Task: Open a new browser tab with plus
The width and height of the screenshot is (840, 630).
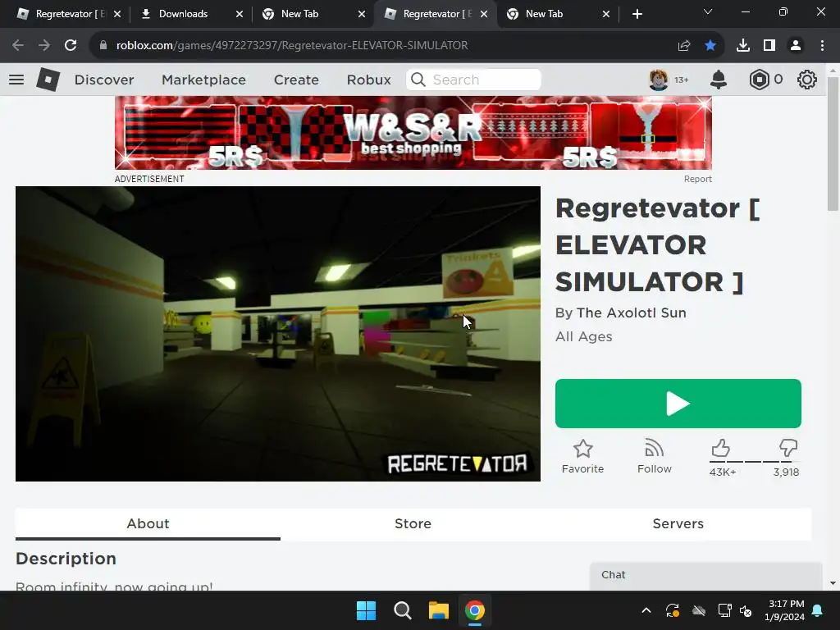Action: pyautogui.click(x=637, y=14)
